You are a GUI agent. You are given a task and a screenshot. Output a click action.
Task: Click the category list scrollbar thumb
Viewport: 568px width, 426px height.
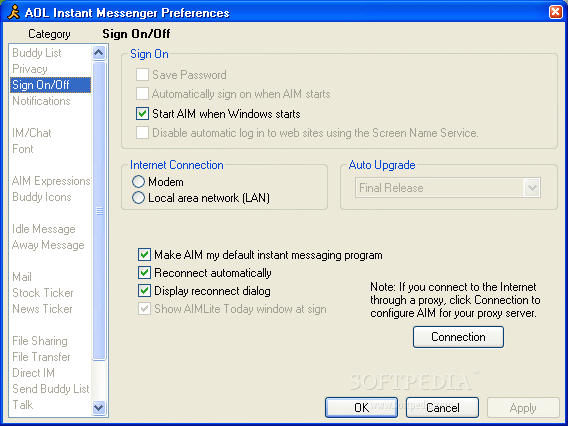[x=99, y=211]
